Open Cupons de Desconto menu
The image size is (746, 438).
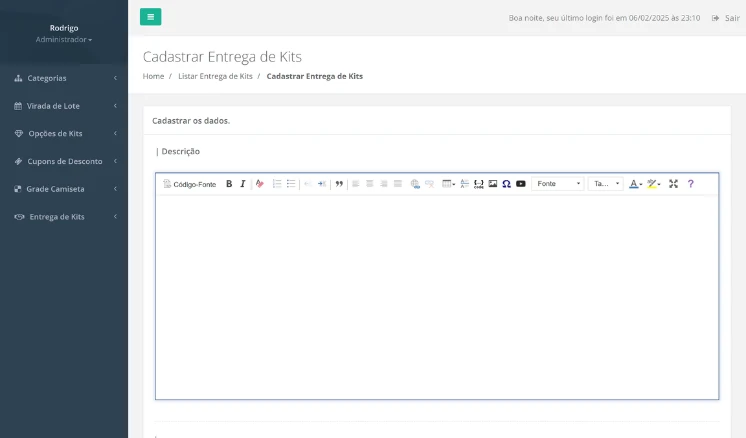pyautogui.click(x=64, y=161)
